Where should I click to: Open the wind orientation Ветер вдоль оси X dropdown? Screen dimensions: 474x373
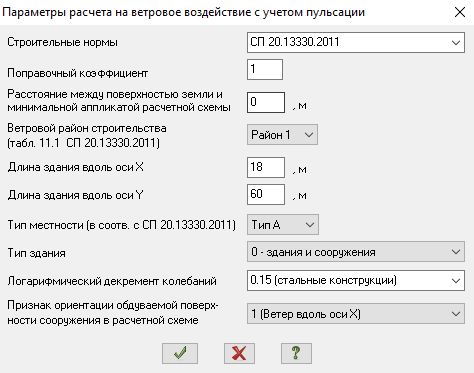pos(356,314)
